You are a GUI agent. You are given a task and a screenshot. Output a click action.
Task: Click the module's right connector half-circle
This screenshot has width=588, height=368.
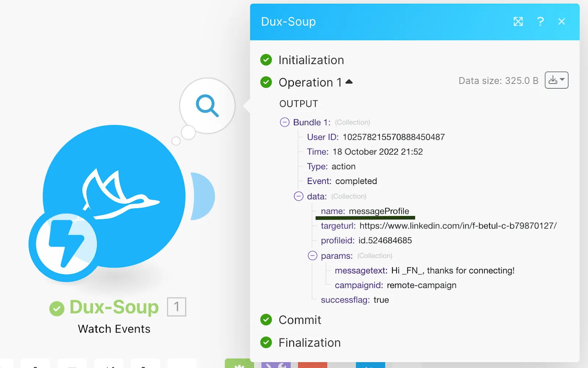pyautogui.click(x=203, y=196)
